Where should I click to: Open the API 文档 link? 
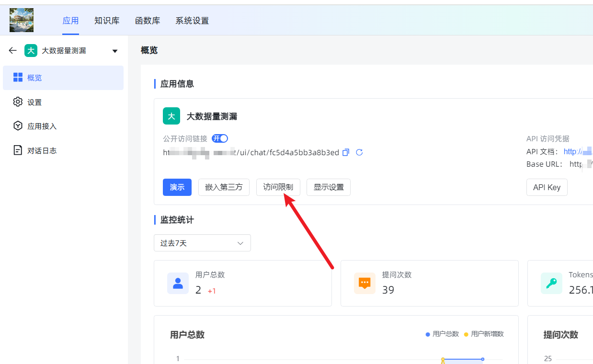(x=578, y=151)
